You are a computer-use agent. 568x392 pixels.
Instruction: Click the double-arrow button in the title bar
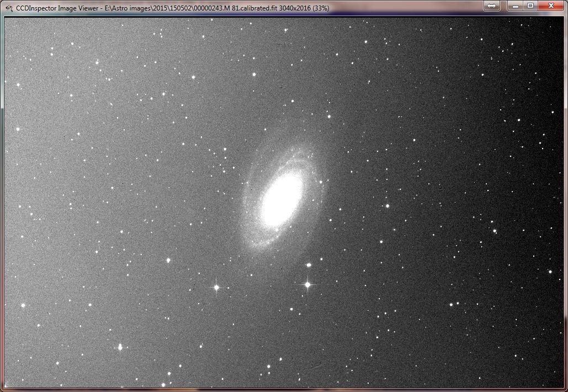[x=492, y=6]
